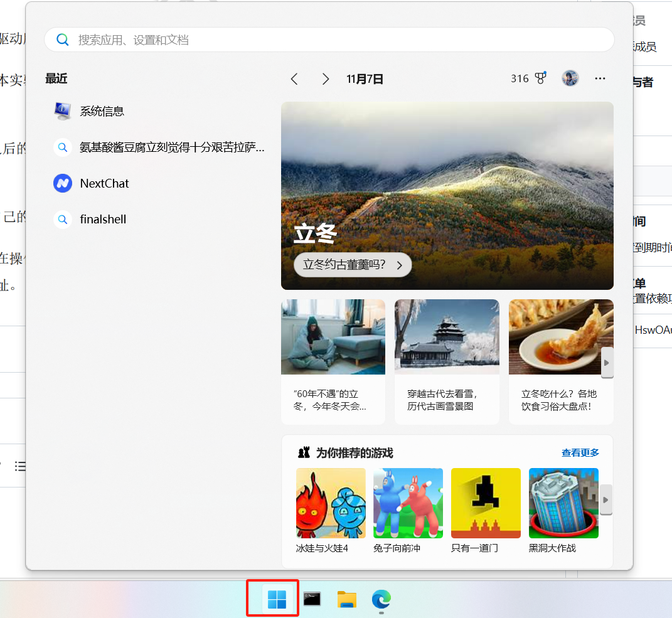The height and width of the screenshot is (618, 672).
Task: Expand more news cards with the side arrow
Action: point(607,363)
